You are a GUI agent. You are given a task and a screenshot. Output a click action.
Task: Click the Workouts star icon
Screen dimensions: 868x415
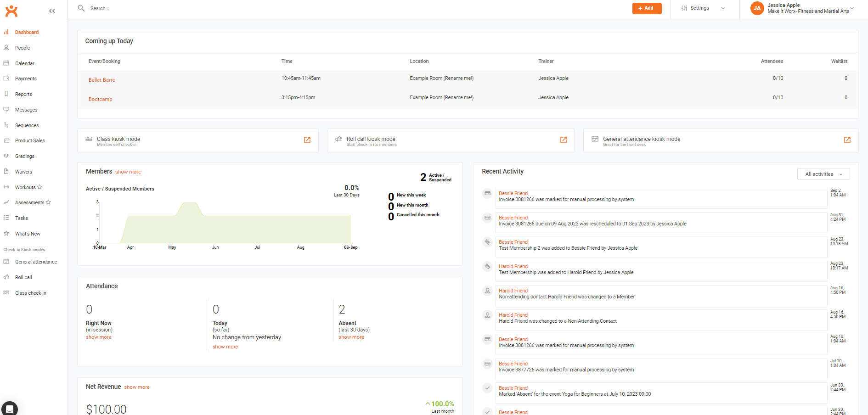(40, 187)
